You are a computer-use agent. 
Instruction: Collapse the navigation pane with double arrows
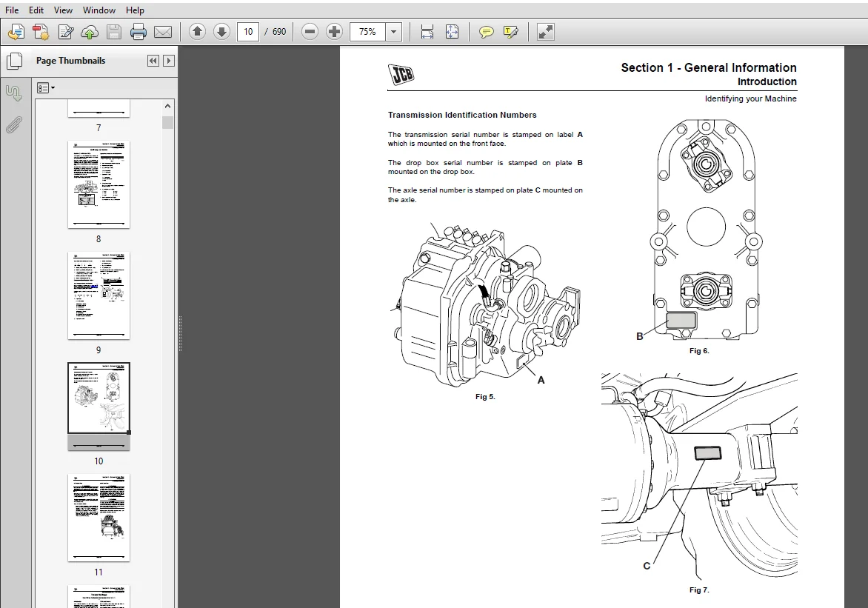tap(153, 61)
